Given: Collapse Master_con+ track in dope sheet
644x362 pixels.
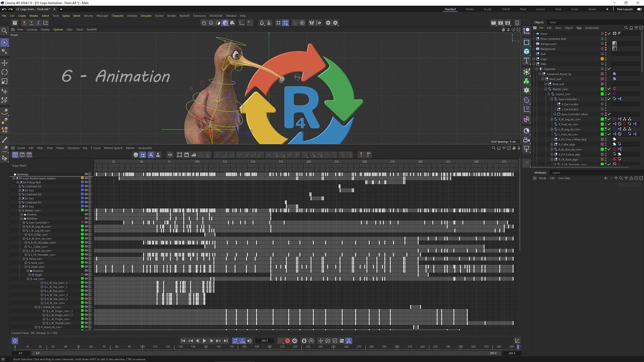Looking at the screenshot, I should 20,210.
